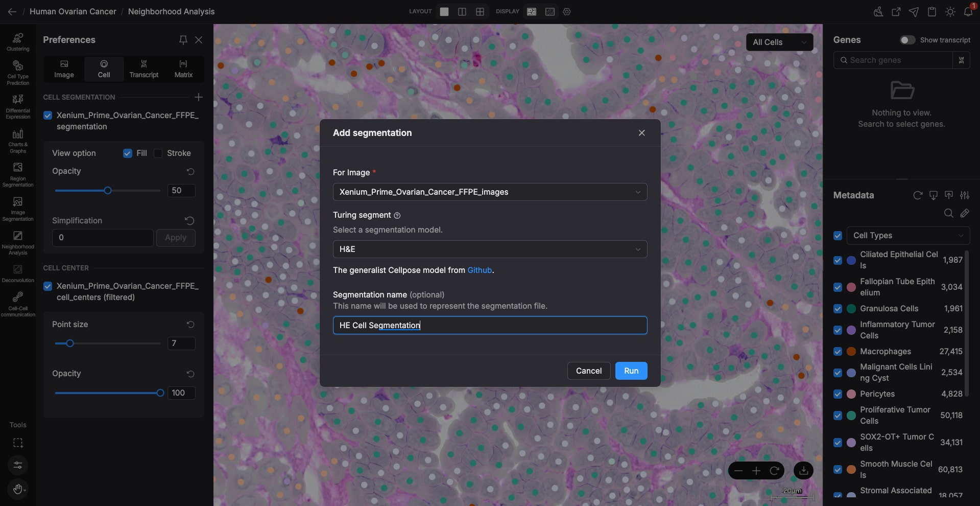The height and width of the screenshot is (506, 980).
Task: Open the Clustering sidebar tool
Action: pos(18,42)
